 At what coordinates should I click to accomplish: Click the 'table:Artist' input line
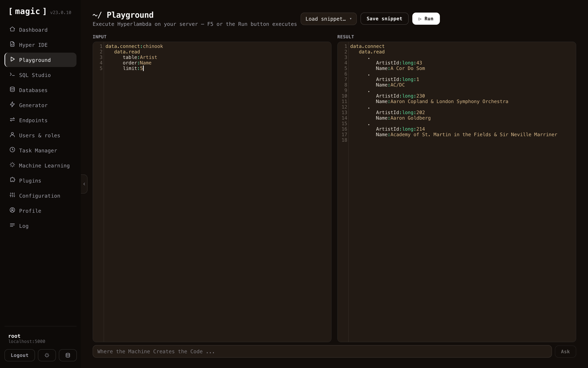click(140, 57)
